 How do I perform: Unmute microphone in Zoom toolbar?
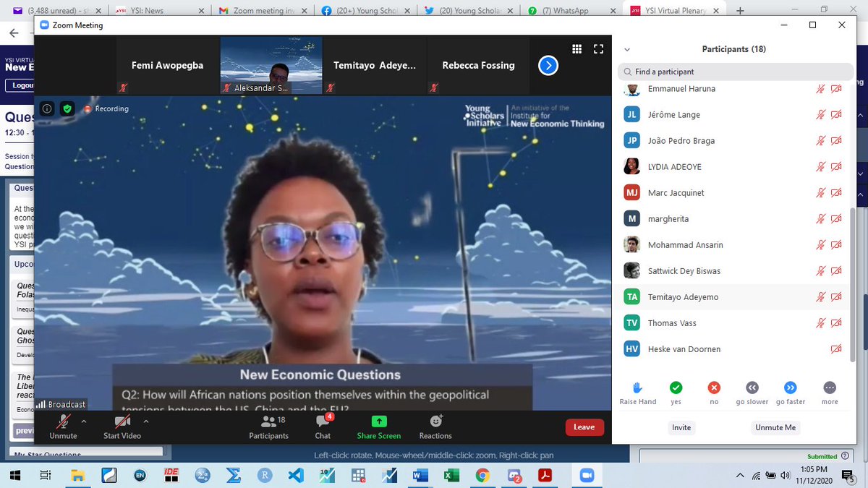point(63,427)
